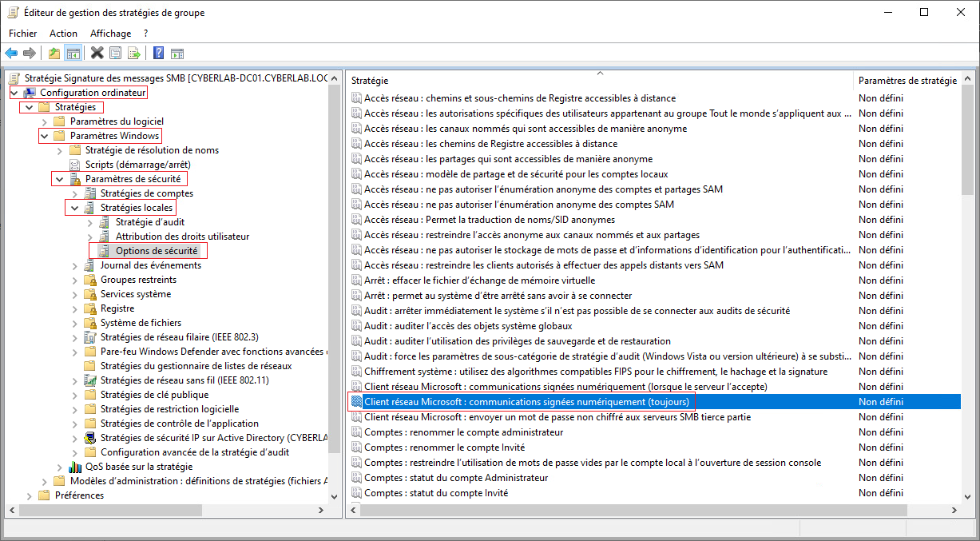Click the Delete X icon in toolbar
Viewport: 980px width, 541px height.
[x=97, y=54]
